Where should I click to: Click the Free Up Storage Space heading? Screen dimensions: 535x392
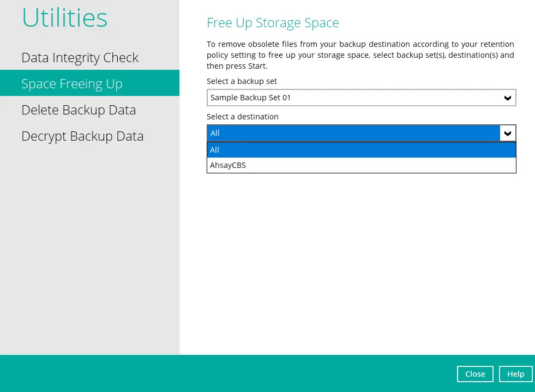(x=273, y=23)
